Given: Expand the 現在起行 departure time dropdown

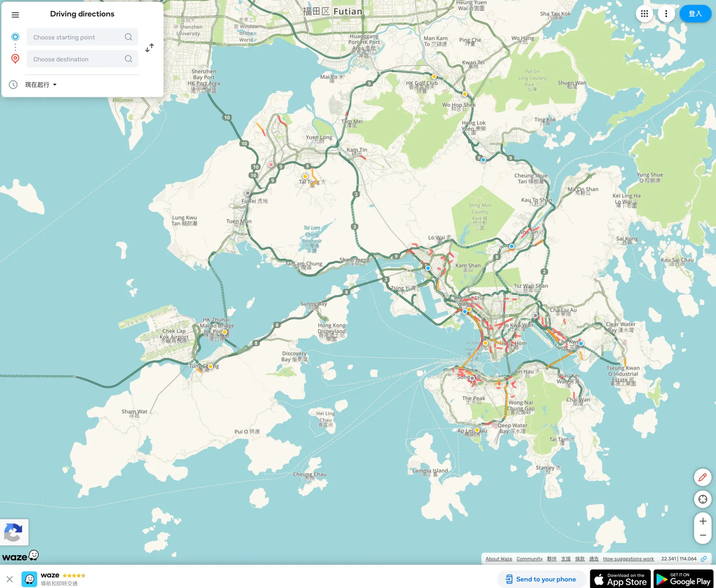Looking at the screenshot, I should coord(41,85).
